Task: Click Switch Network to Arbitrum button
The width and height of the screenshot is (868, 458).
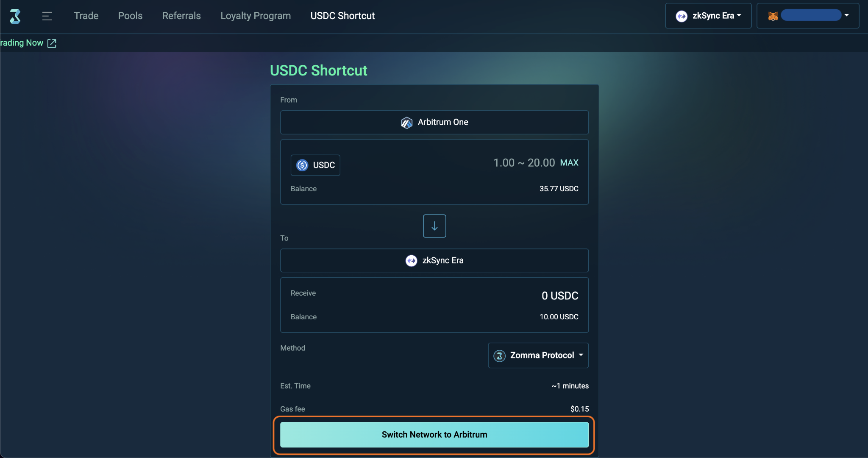Action: point(434,435)
